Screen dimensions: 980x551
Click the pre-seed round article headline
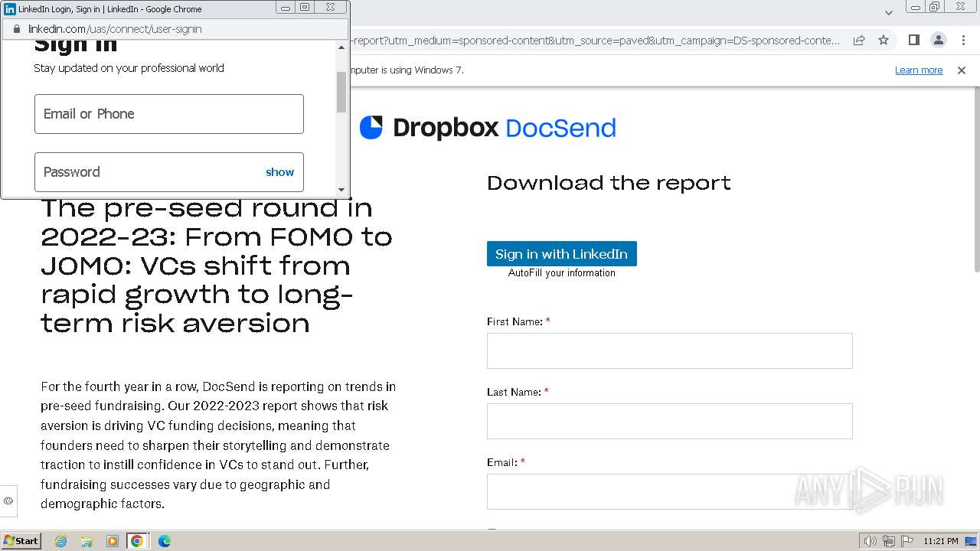(217, 265)
